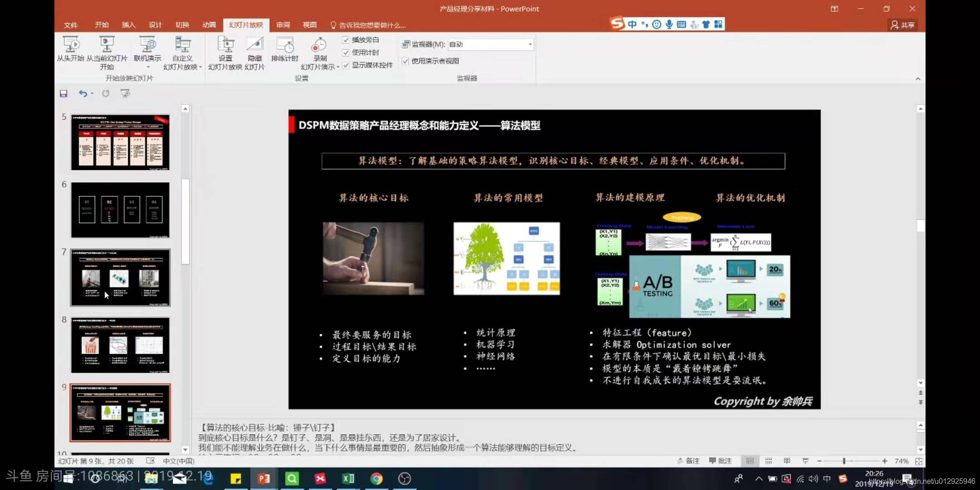This screenshot has height=490, width=980.
Task: Open the 监视器 automatic monitor dropdown
Action: tap(529, 44)
